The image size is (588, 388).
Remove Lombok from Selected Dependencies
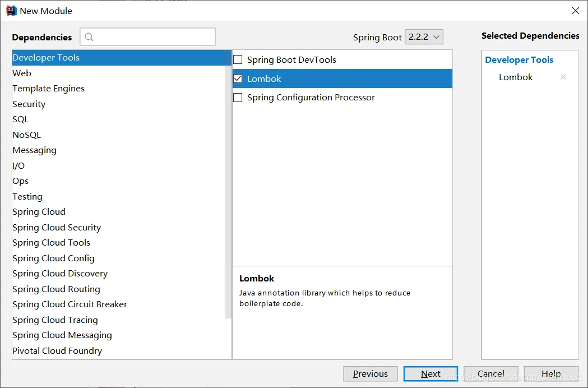point(563,77)
